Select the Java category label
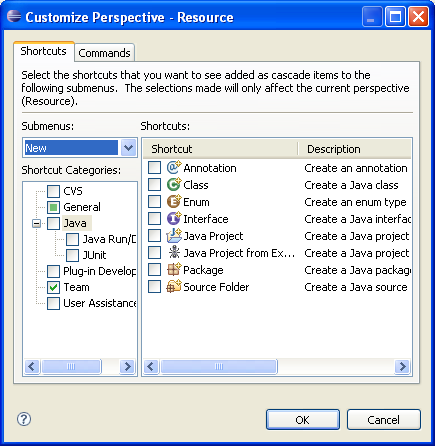The width and height of the screenshot is (435, 446). point(75,223)
